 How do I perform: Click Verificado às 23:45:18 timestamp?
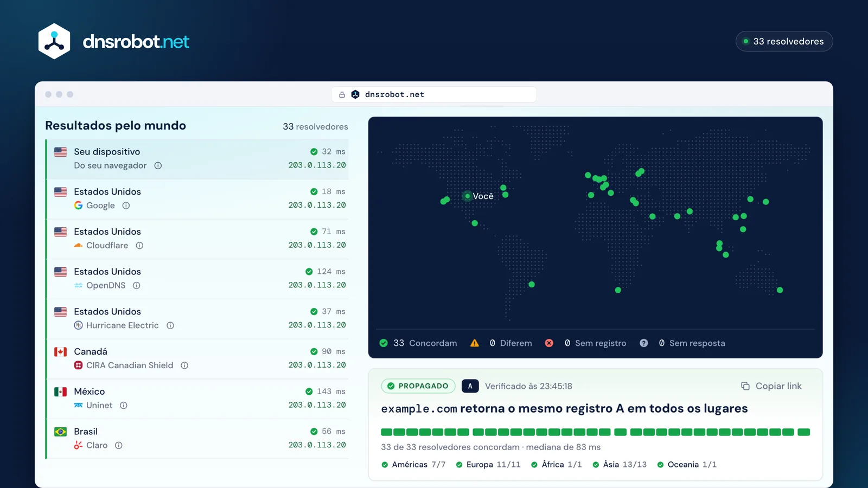[528, 386]
